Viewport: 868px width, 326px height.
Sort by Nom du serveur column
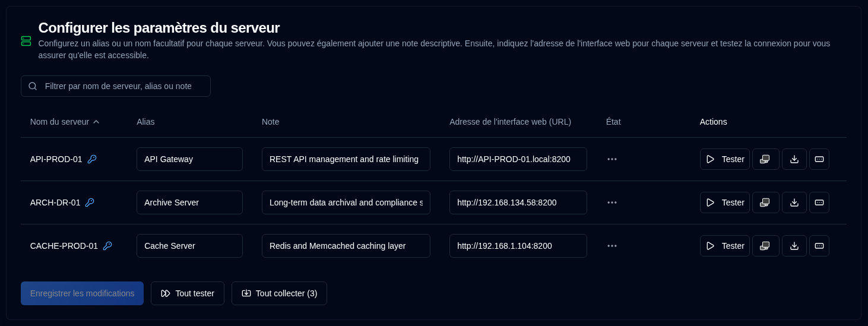[x=65, y=122]
